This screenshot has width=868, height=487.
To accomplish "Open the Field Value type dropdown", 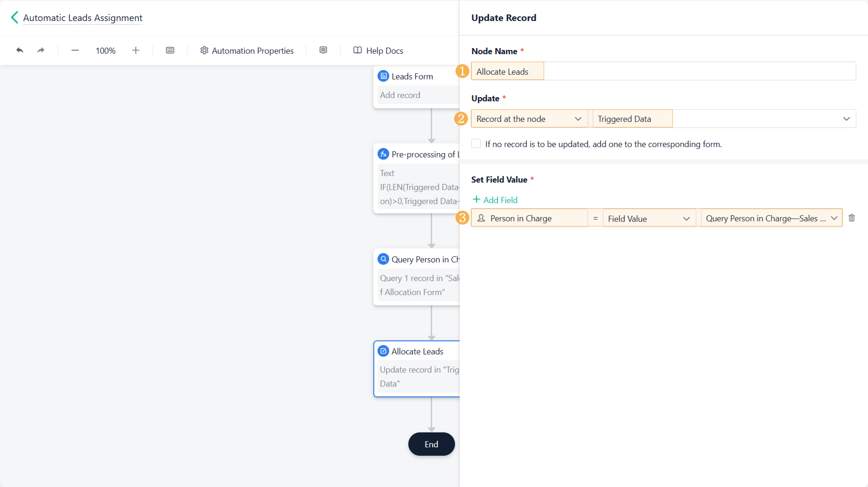I will pyautogui.click(x=649, y=219).
